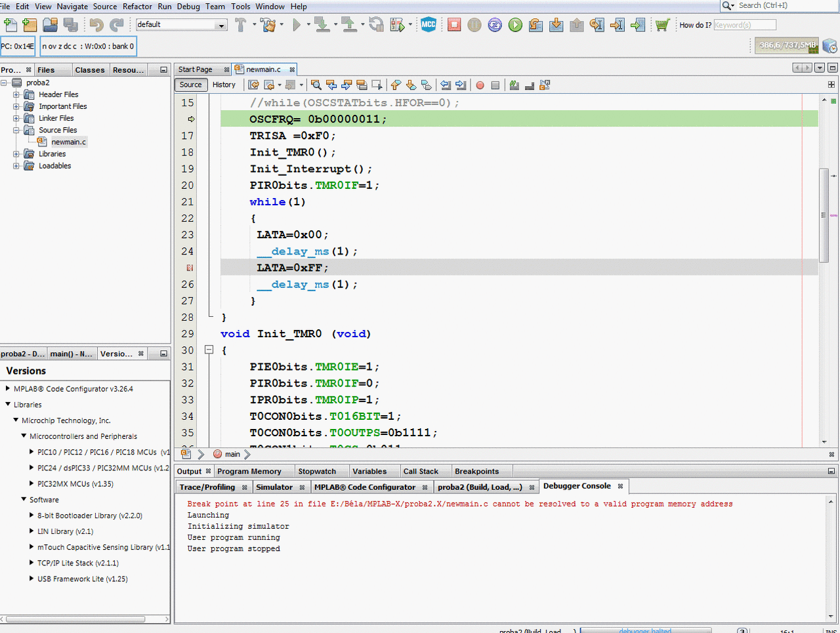Open the shopping cart store icon
The width and height of the screenshot is (840, 633).
(x=662, y=25)
